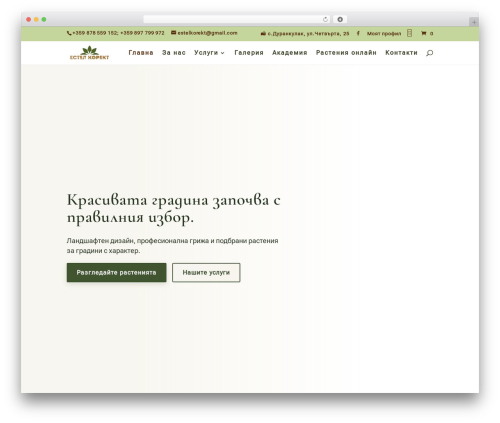Click the envelope email icon

click(x=173, y=33)
